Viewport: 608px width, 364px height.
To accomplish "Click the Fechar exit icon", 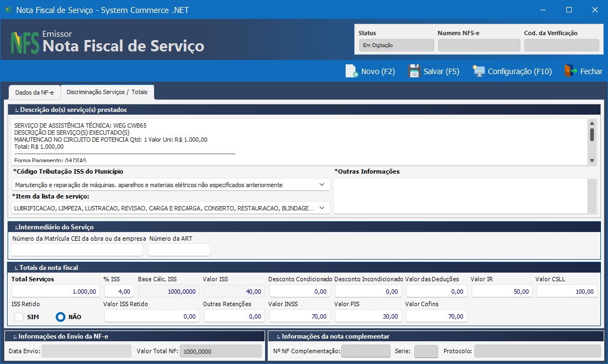I will tap(571, 71).
